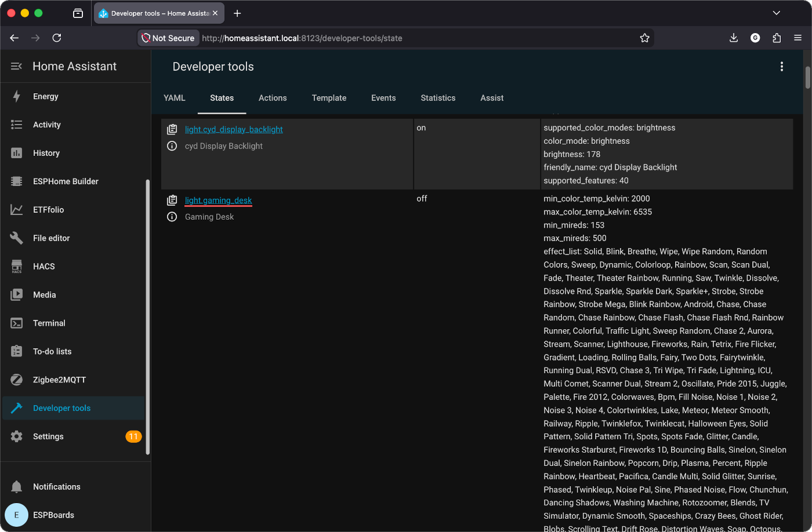Switch to the Statistics tab
The image size is (812, 532).
pyautogui.click(x=438, y=98)
